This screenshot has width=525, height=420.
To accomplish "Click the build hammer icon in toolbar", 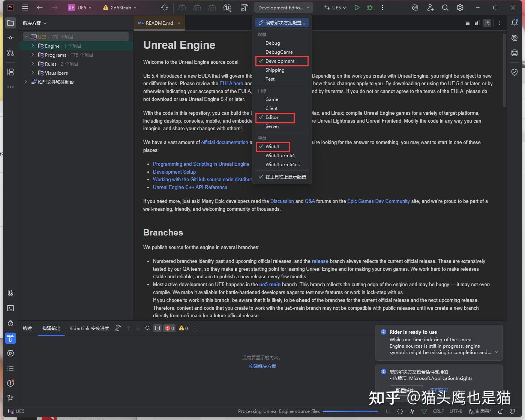I will [244, 7].
